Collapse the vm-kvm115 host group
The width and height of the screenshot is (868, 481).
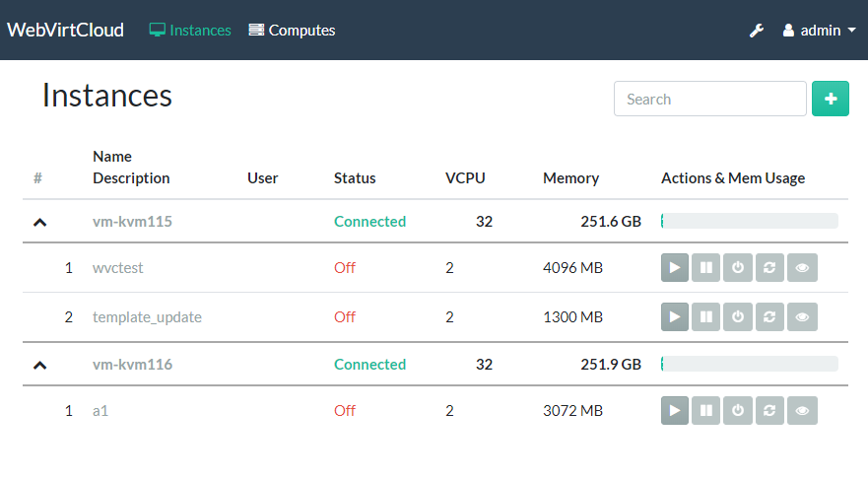pyautogui.click(x=39, y=222)
